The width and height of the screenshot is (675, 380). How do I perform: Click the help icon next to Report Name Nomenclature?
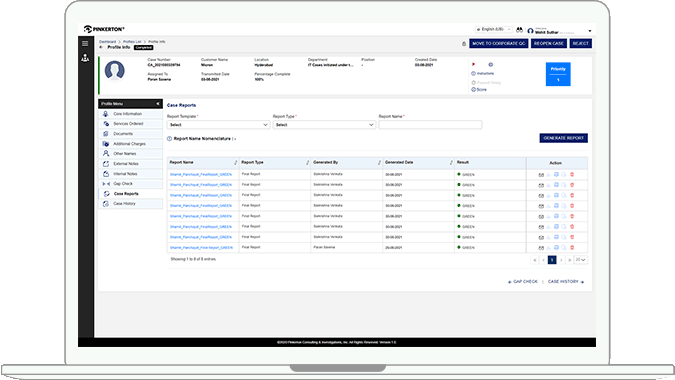point(169,139)
